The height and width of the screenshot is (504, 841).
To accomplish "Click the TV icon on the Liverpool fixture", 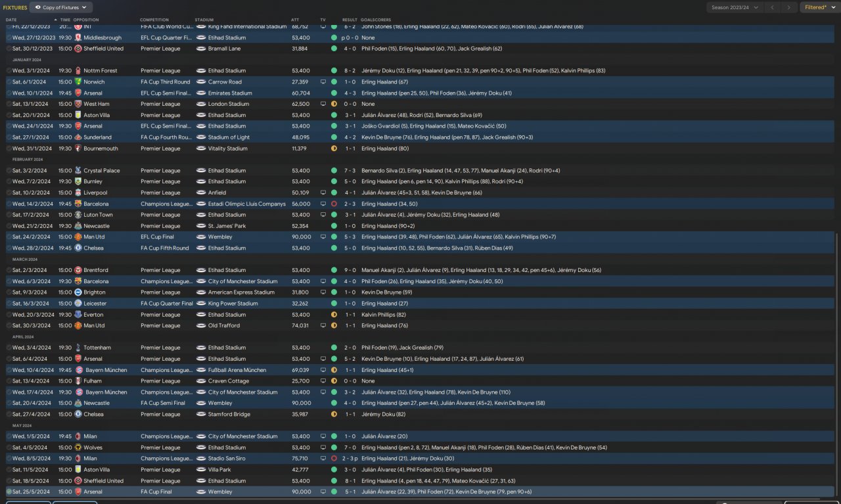I will coord(323,193).
